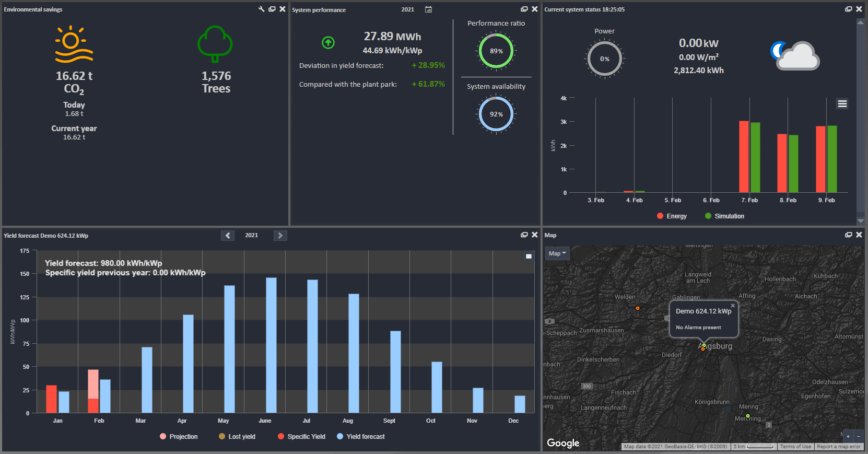Close the Demo 624.12 kWp map popup
This screenshot has height=454, width=868.
[x=733, y=306]
